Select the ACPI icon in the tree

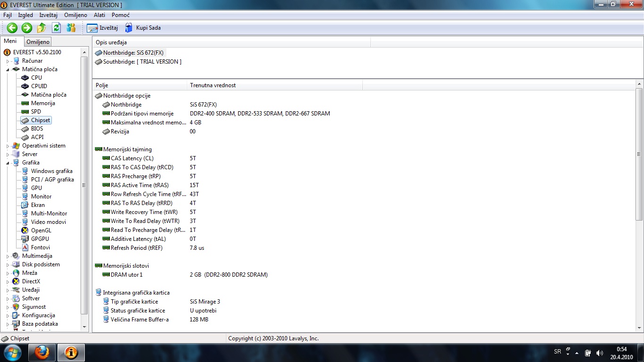pos(25,137)
